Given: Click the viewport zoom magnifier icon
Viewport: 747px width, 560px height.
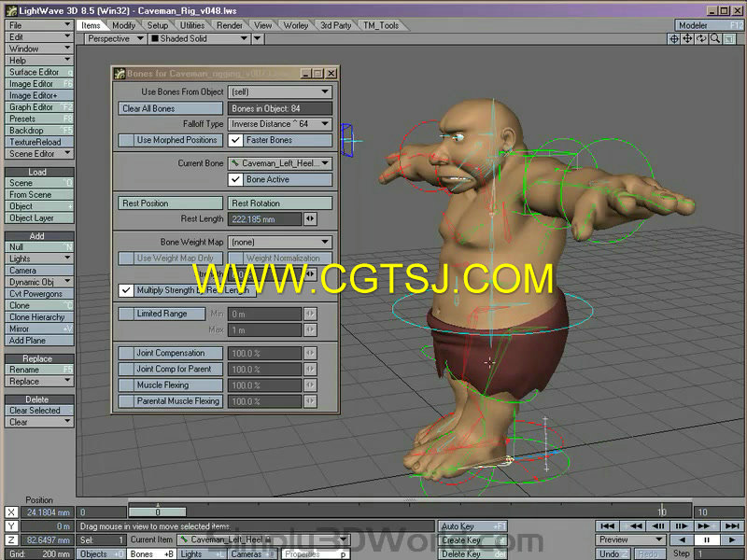Looking at the screenshot, I should pos(715,39).
